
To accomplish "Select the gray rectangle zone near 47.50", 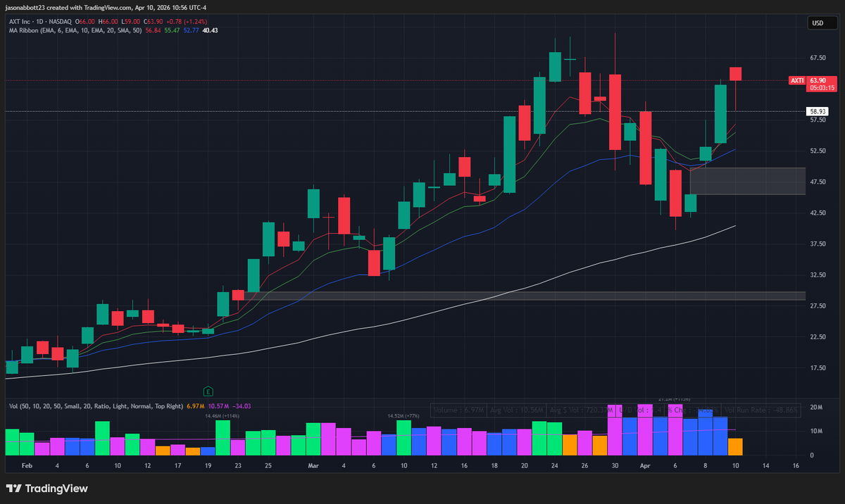I will [x=748, y=181].
